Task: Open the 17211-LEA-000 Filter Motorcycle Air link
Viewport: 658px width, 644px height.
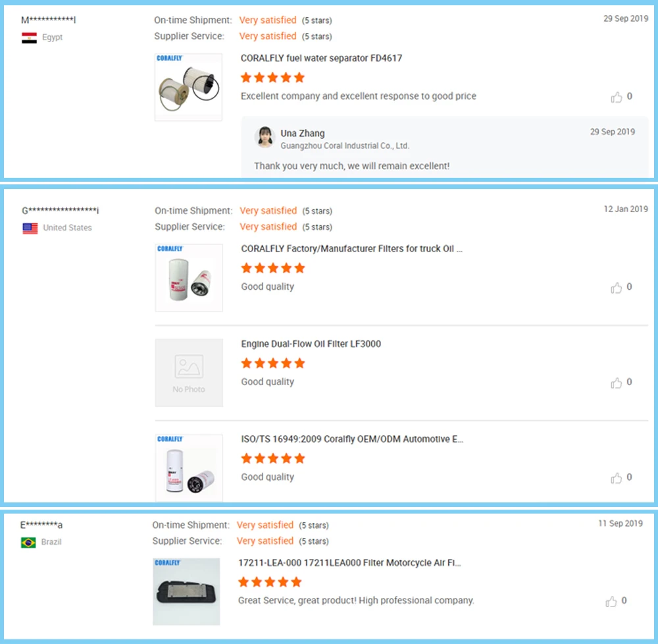Action: point(349,564)
